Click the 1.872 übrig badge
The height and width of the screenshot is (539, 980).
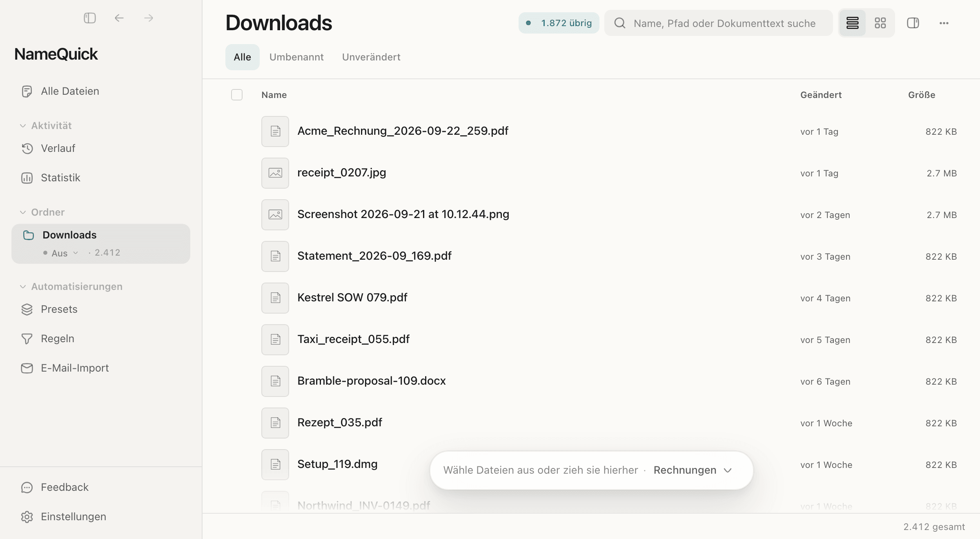coord(559,23)
